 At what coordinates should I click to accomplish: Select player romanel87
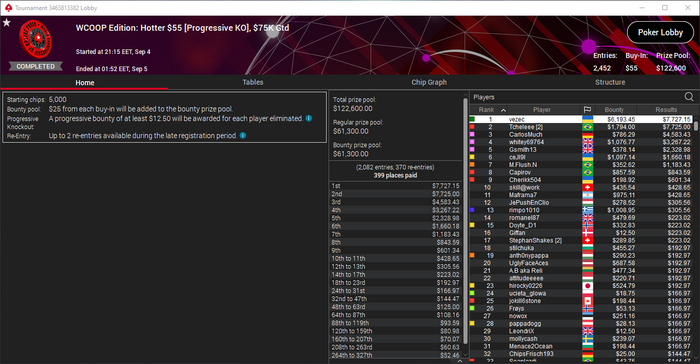coord(524,218)
